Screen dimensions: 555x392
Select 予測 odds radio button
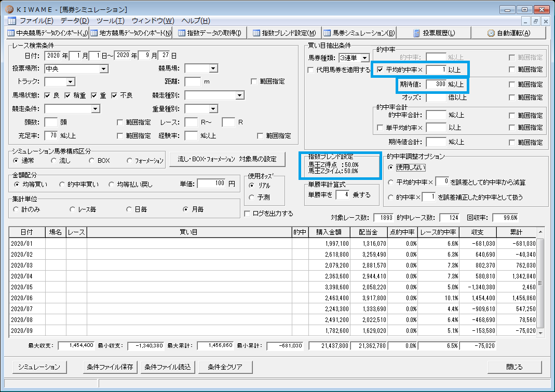252,197
